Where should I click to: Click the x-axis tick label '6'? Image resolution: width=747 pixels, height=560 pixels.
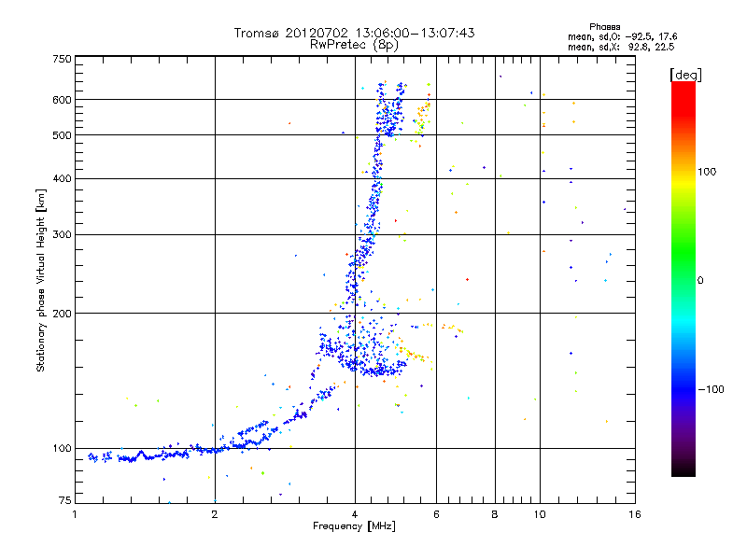point(436,514)
